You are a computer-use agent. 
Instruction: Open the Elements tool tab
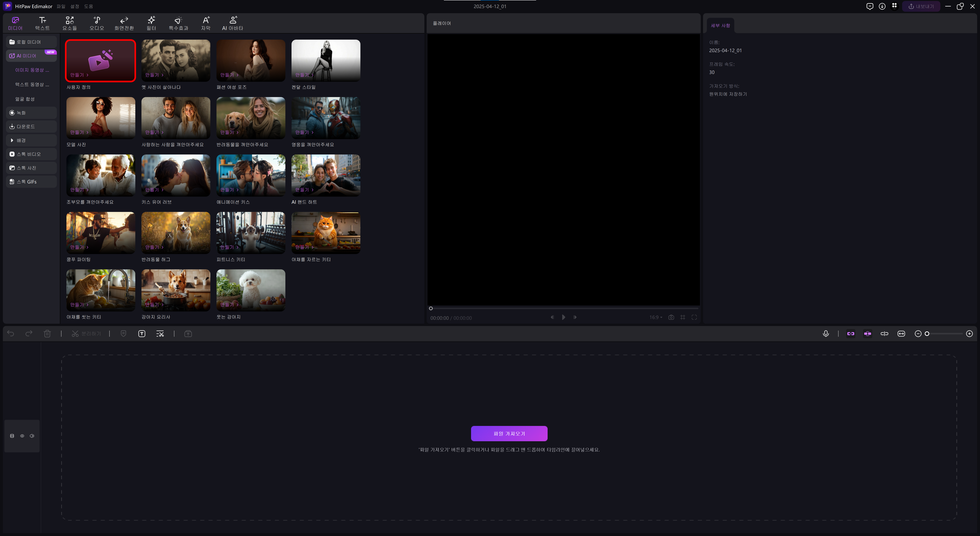(70, 23)
